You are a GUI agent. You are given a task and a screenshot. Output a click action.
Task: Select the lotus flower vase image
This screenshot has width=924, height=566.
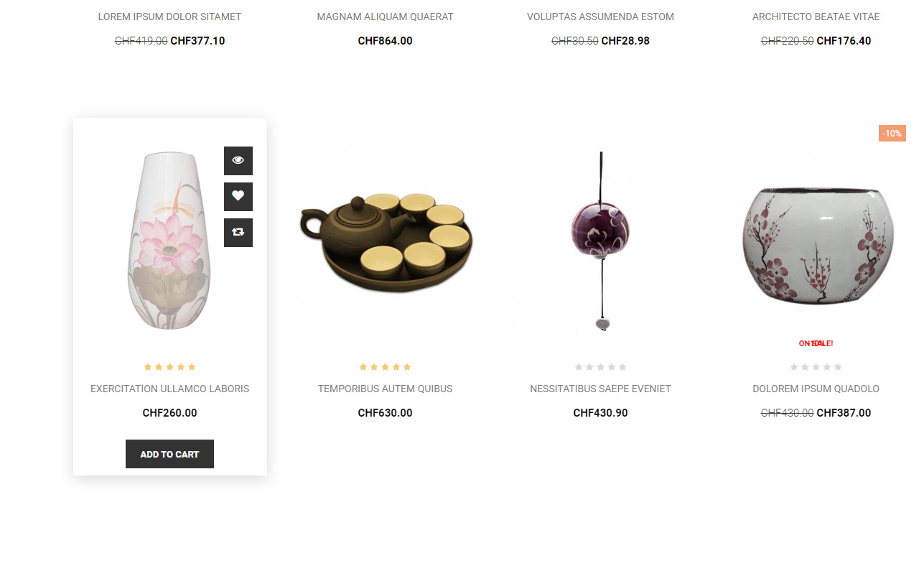point(169,241)
